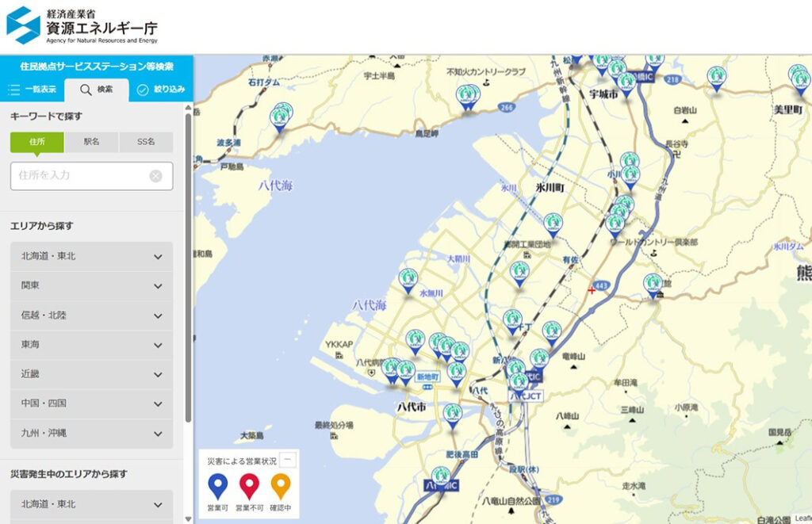This screenshot has height=524, width=812.
Task: Select the station marker above 竜峰山
Action: pyautogui.click(x=552, y=334)
